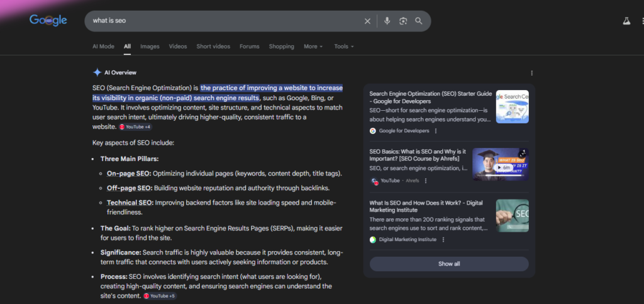Viewport: 644px width, 304px height.
Task: Click the YouTube favicon beside Ahrefs
Action: [374, 181]
